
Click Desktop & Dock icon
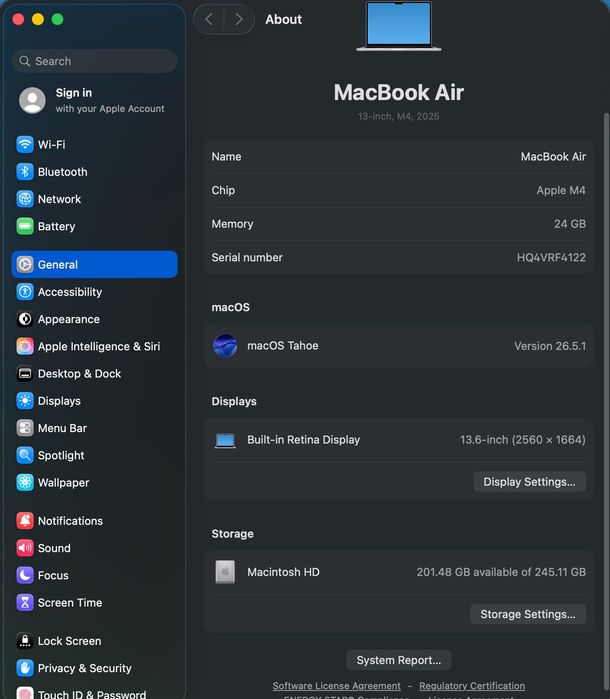click(25, 373)
